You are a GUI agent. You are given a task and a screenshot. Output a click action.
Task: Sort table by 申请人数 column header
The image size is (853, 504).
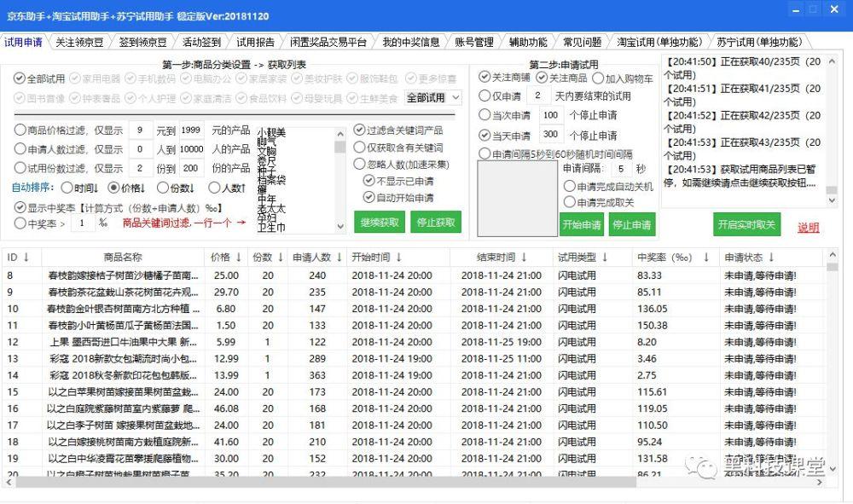pyautogui.click(x=317, y=258)
